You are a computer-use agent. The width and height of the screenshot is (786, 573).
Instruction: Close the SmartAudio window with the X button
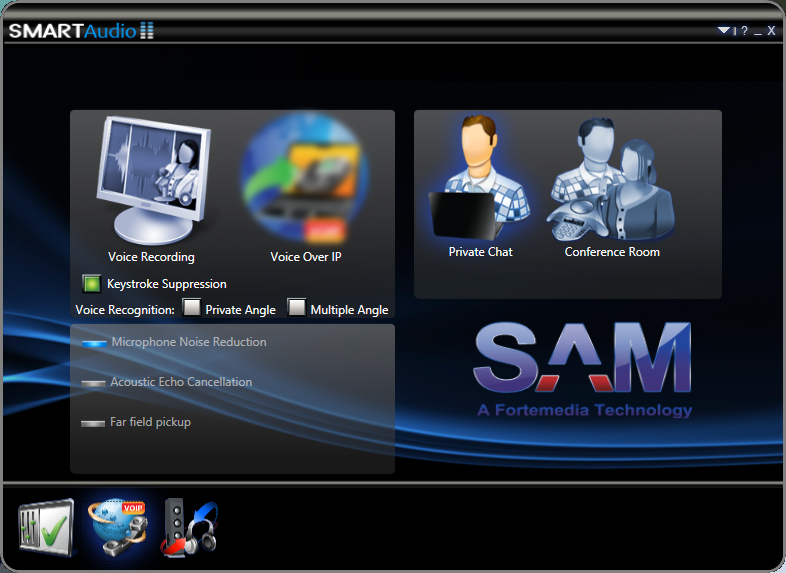[x=771, y=31]
